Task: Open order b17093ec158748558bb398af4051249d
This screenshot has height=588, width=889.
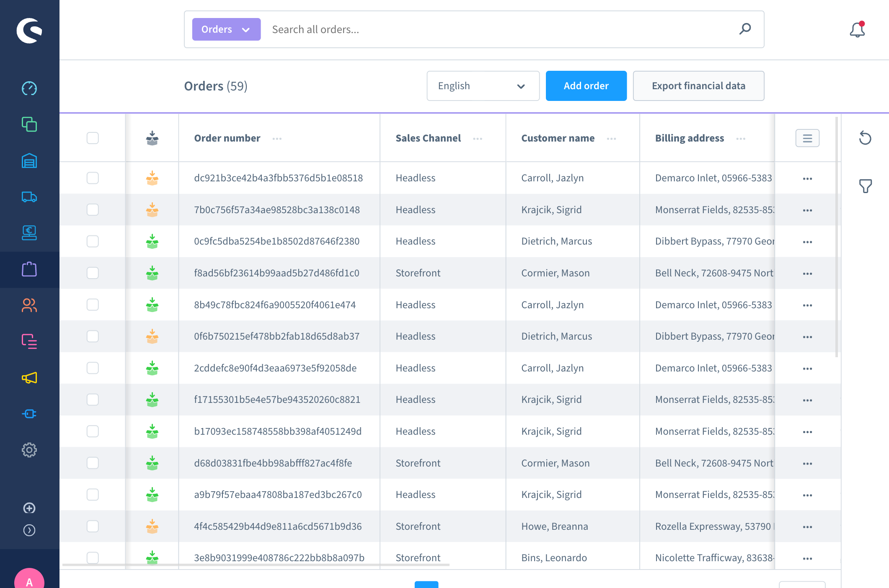Action: (x=278, y=431)
